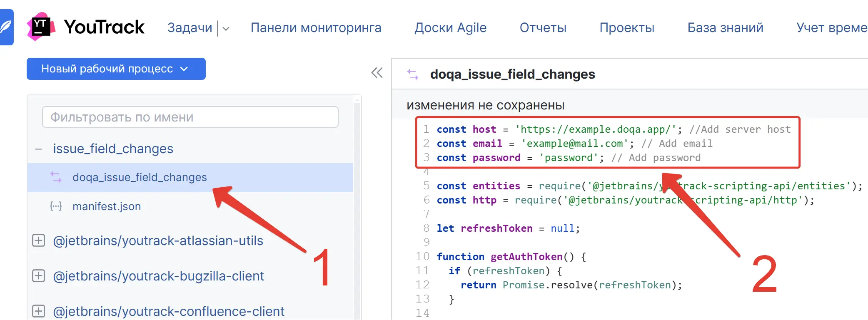This screenshot has height=320, width=868.
Task: Expand @jetbrains/youtrack-bugzilla-client package
Action: tap(39, 276)
